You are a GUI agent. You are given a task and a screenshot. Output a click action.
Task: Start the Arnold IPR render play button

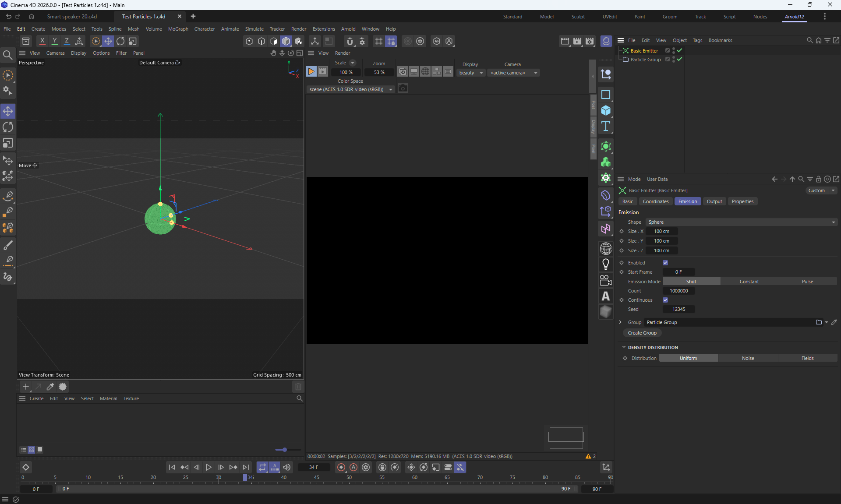(311, 72)
